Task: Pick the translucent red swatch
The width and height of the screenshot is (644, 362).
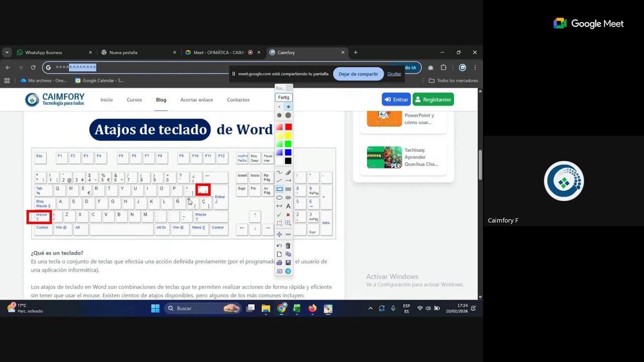Action: tap(279, 127)
